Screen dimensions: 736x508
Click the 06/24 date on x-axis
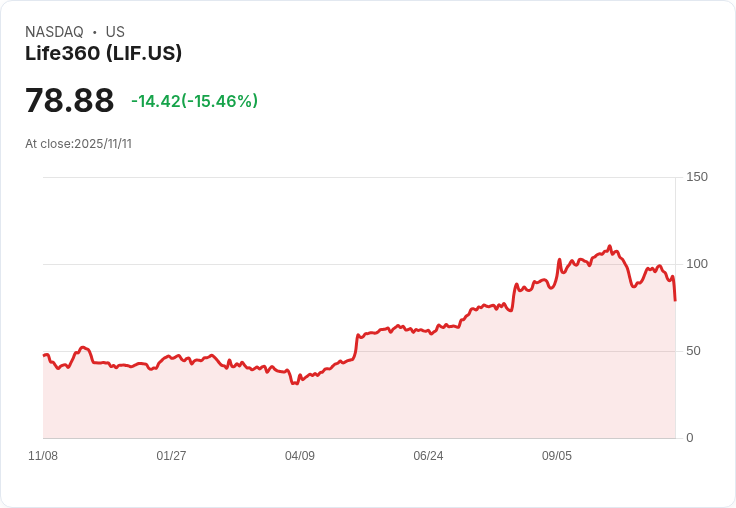[428, 456]
